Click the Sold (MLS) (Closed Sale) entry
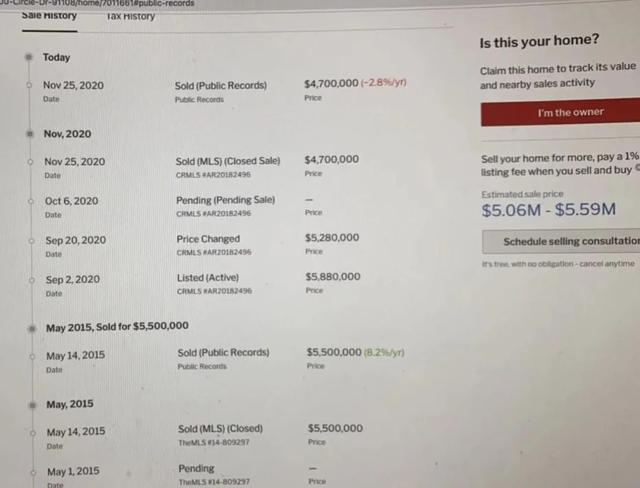Viewport: 640px width, 488px height. click(x=228, y=161)
